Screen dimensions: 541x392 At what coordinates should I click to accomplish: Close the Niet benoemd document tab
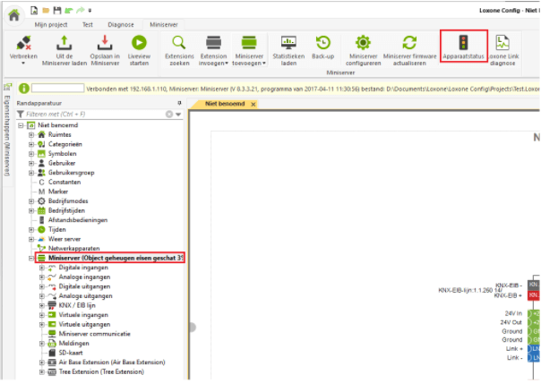(253, 105)
